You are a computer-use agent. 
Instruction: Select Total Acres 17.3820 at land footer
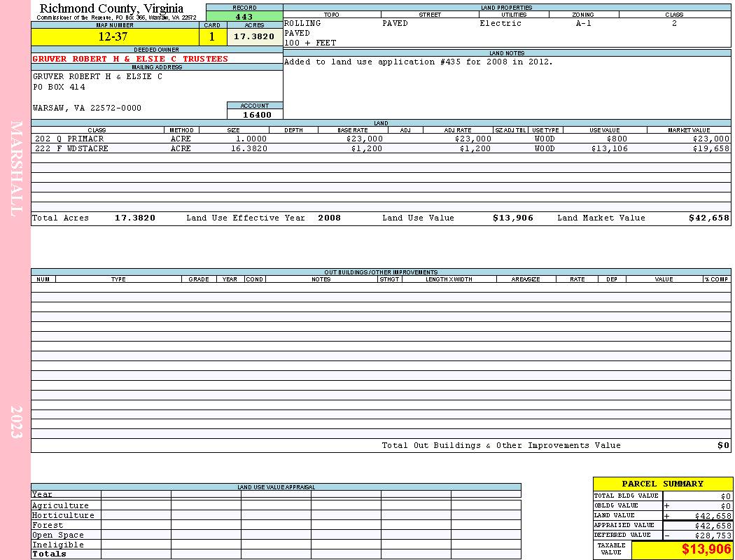point(135,218)
